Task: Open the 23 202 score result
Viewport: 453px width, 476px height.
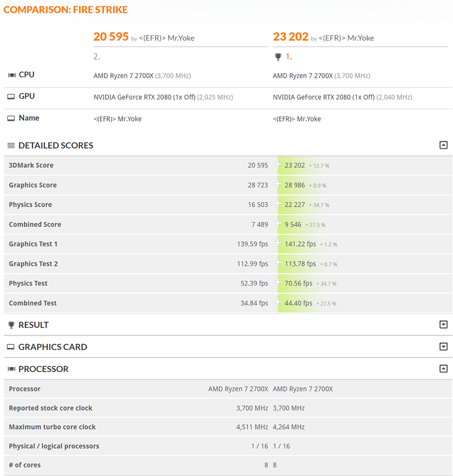Action: [x=290, y=36]
